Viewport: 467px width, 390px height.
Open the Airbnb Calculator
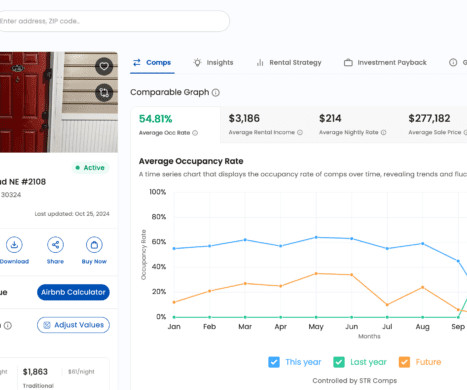[73, 292]
